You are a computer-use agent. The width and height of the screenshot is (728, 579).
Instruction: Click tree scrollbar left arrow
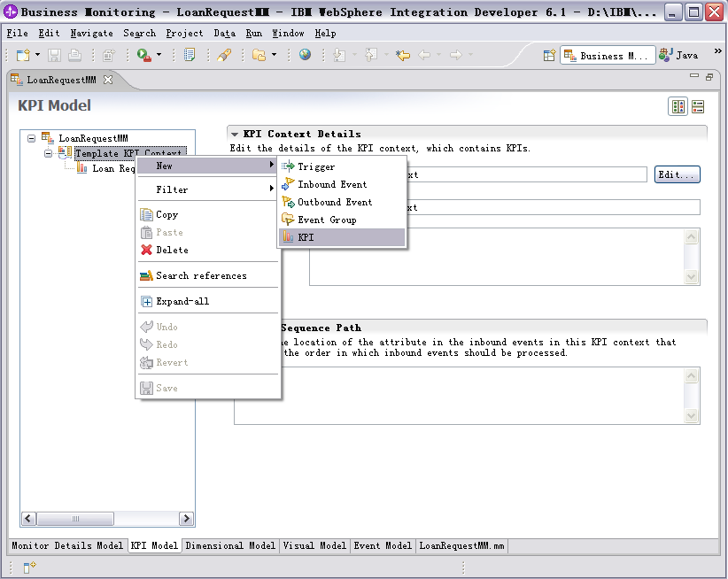pyautogui.click(x=28, y=518)
